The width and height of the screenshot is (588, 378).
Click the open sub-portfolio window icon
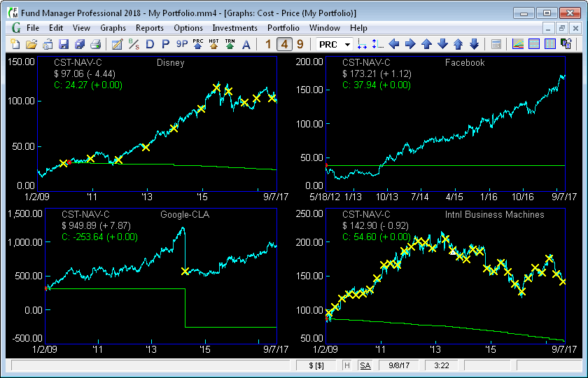pyautogui.click(x=48, y=44)
